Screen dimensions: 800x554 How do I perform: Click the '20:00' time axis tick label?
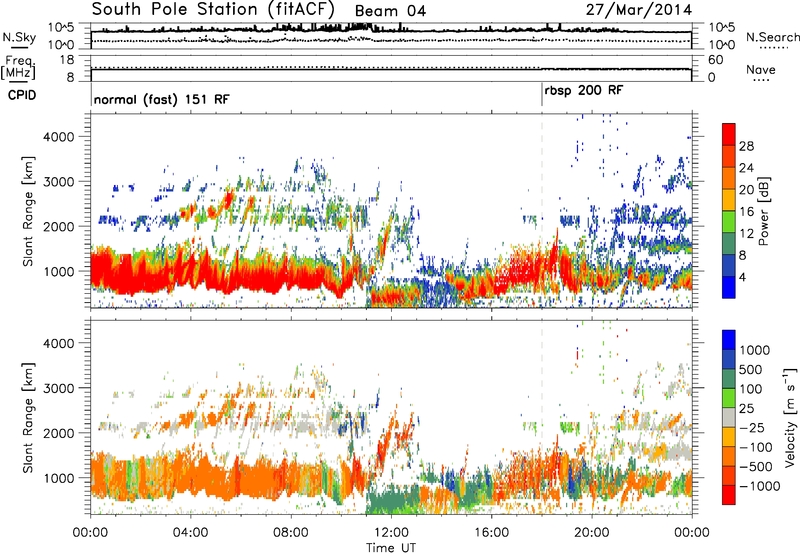591,533
